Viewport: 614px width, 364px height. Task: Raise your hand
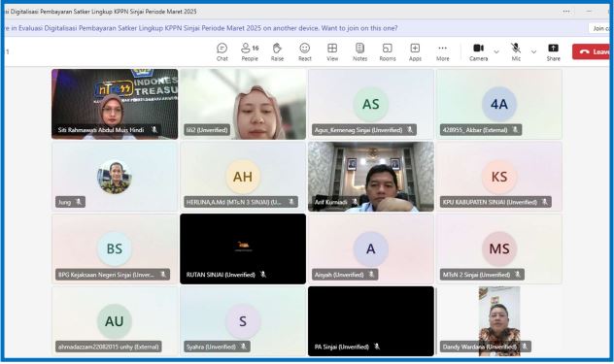[277, 52]
